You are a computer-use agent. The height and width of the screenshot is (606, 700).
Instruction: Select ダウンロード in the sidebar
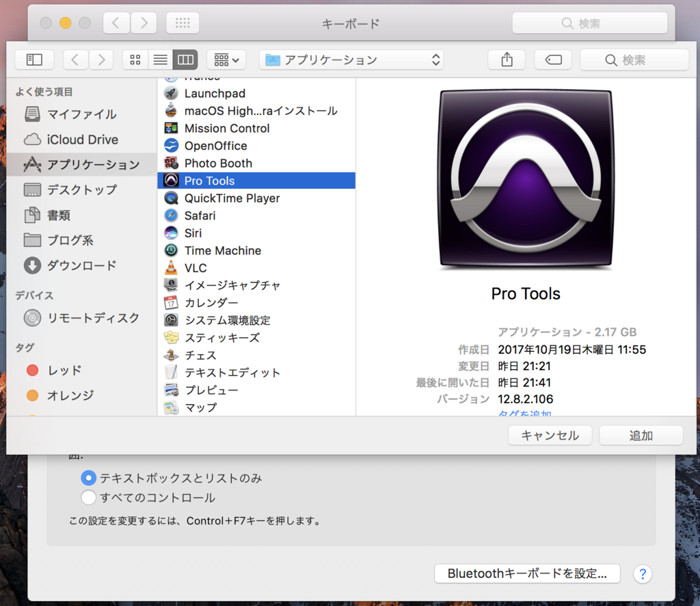tap(82, 265)
